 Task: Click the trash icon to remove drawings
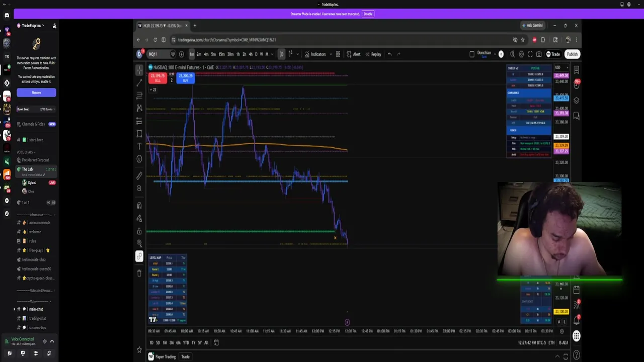(x=139, y=274)
